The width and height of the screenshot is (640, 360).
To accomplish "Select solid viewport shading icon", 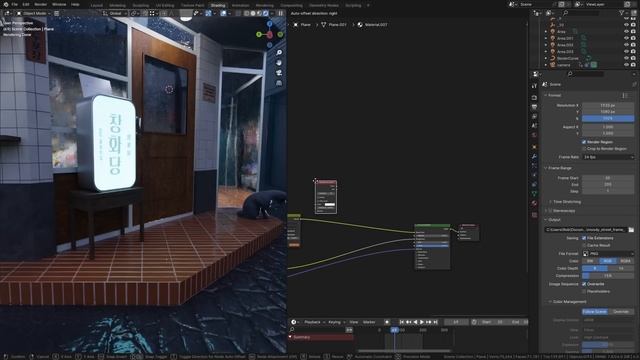I will (253, 13).
